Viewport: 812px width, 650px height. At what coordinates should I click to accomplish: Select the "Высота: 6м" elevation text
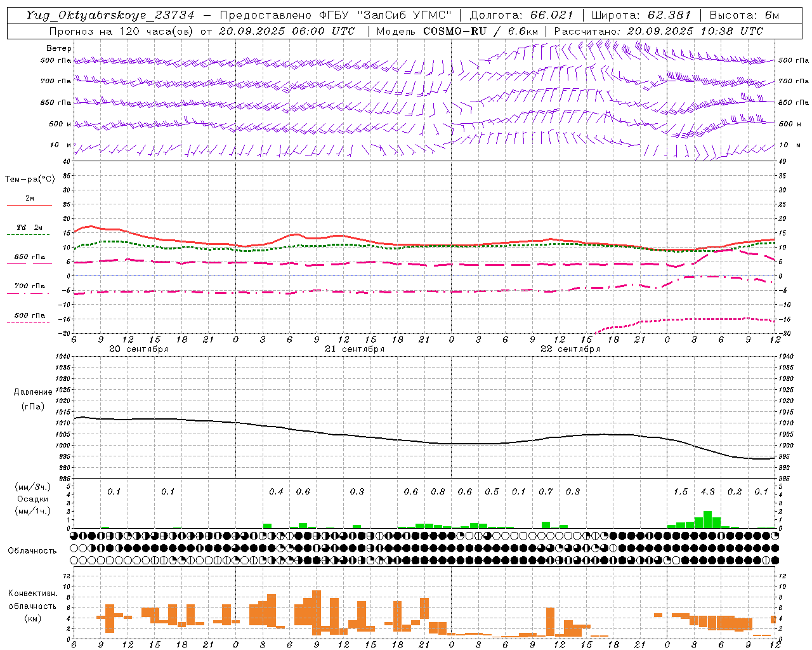744,15
